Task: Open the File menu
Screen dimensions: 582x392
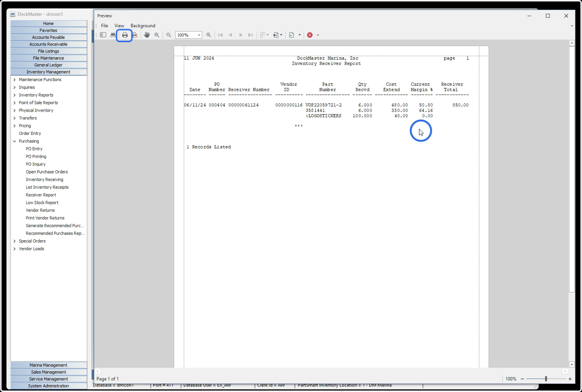Action: [x=104, y=26]
